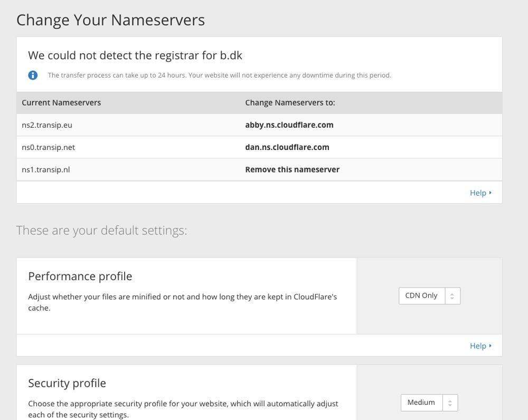Click the ns1.transip.nl current nameserver

tap(45, 169)
